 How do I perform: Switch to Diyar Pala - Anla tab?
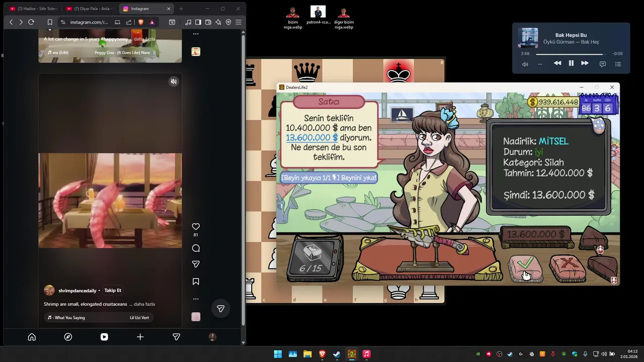(x=91, y=9)
